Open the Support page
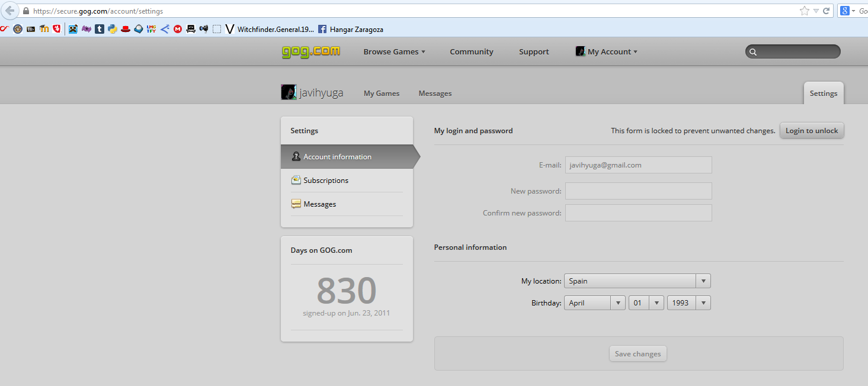Screen dimensions: 868x386 click(x=534, y=52)
